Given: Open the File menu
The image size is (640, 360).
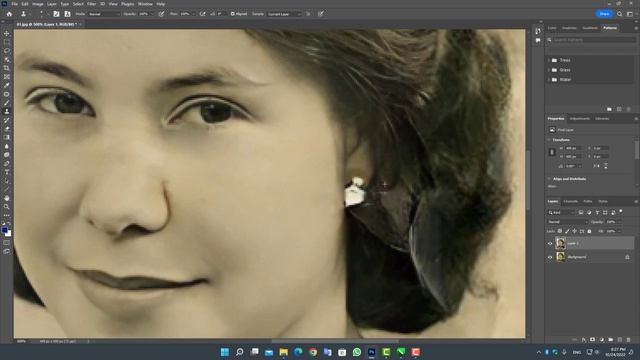Looking at the screenshot, I should (x=14, y=4).
